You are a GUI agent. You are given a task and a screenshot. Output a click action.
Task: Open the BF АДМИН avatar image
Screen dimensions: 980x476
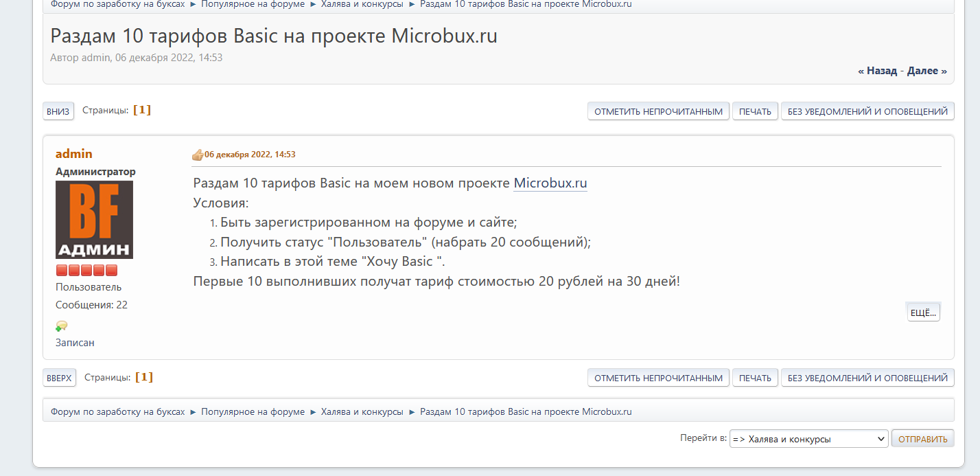[94, 220]
